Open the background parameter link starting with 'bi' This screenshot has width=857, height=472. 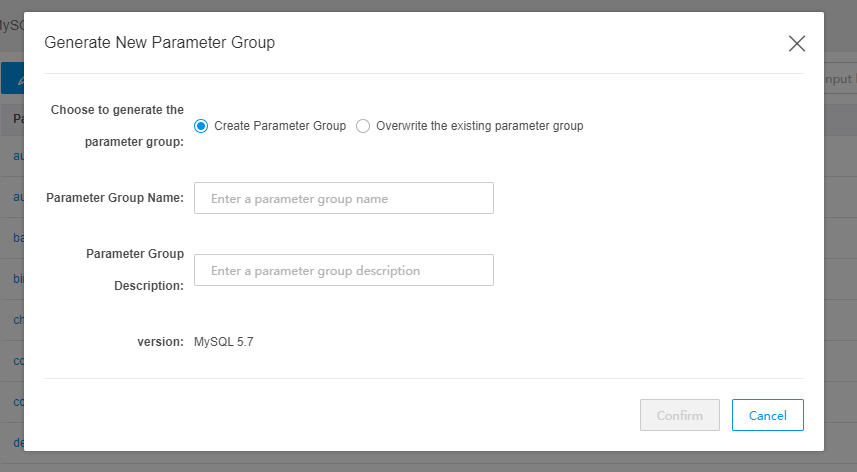click(x=17, y=279)
